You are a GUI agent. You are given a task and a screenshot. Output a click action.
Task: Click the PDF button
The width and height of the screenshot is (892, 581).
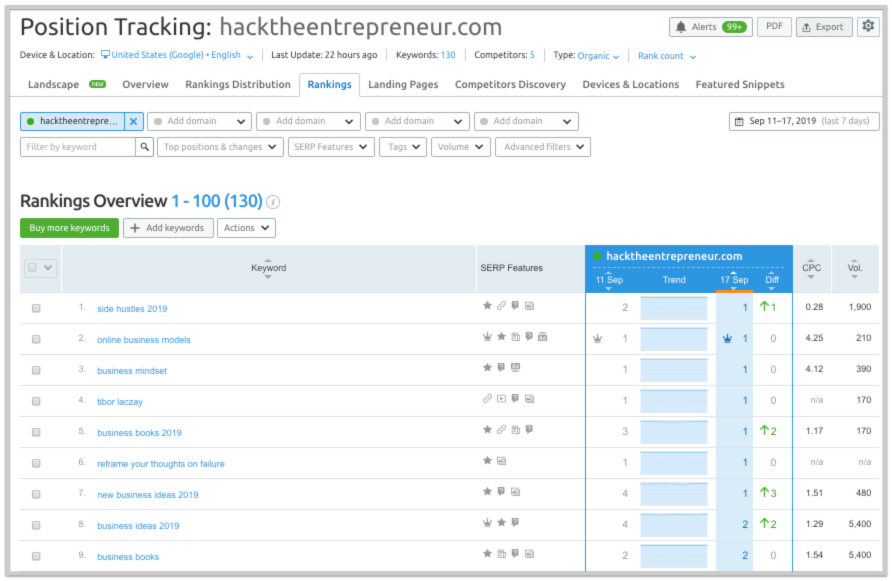point(774,27)
